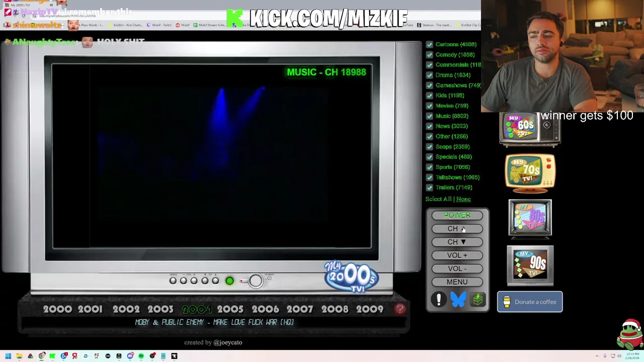This screenshot has width=644, height=362.
Task: Toggle the Other (1268) category checkbox
Action: [x=429, y=136]
